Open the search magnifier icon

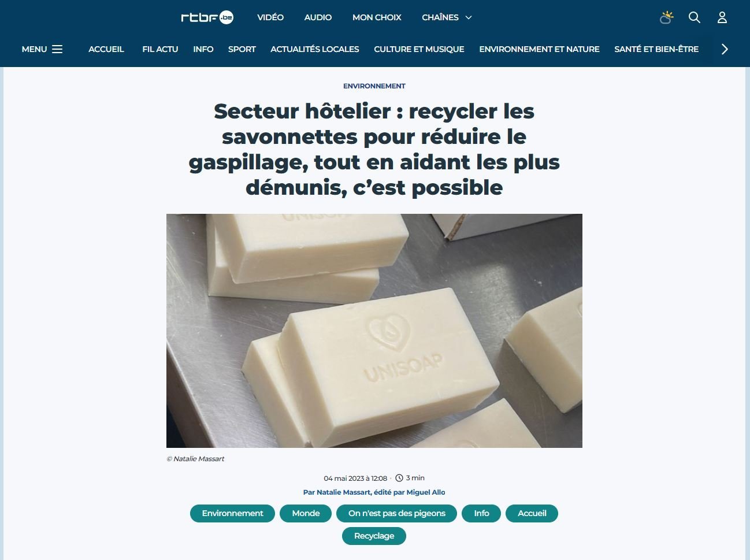point(695,17)
